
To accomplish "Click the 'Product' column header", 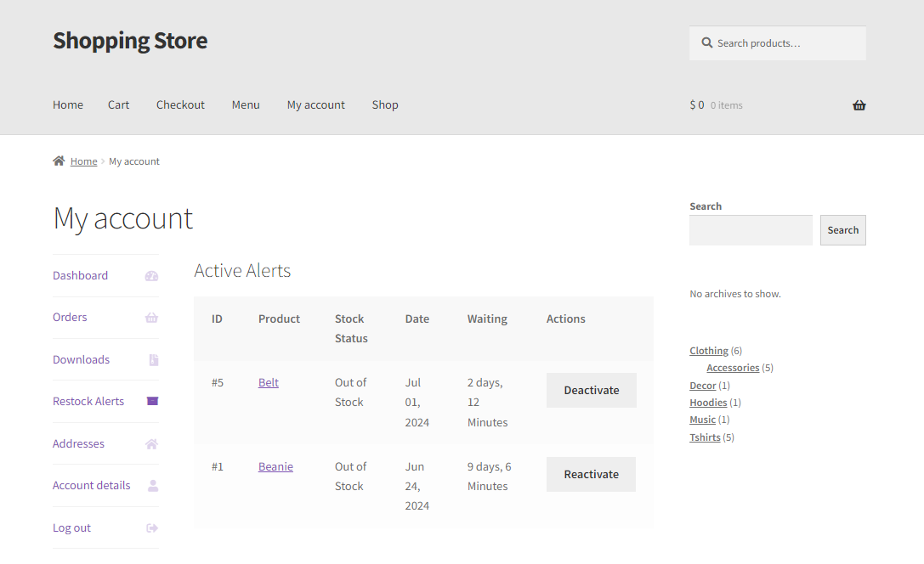I will (x=279, y=319).
